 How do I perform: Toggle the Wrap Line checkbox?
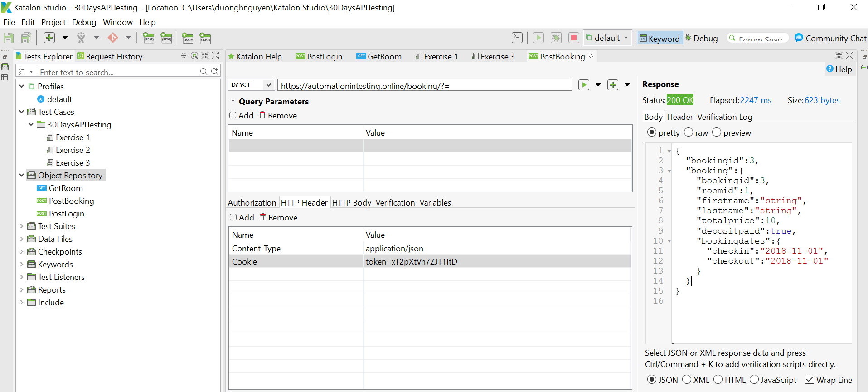point(810,380)
